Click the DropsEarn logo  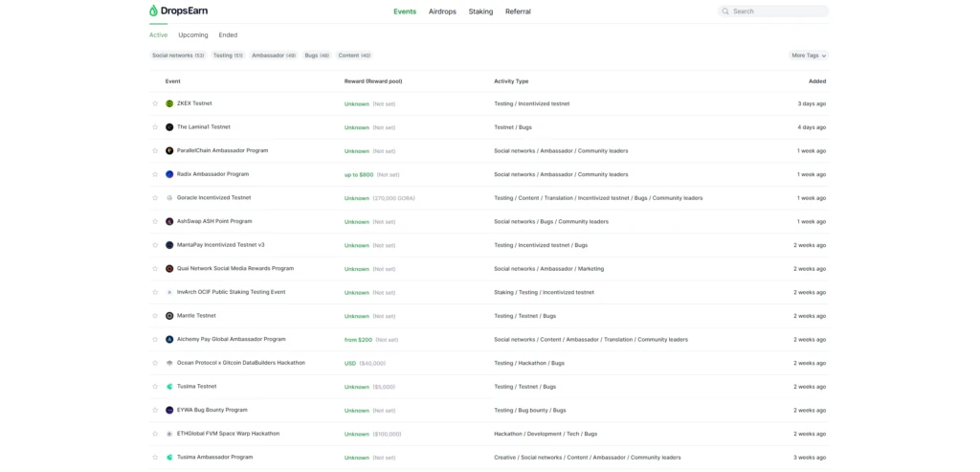(x=178, y=11)
